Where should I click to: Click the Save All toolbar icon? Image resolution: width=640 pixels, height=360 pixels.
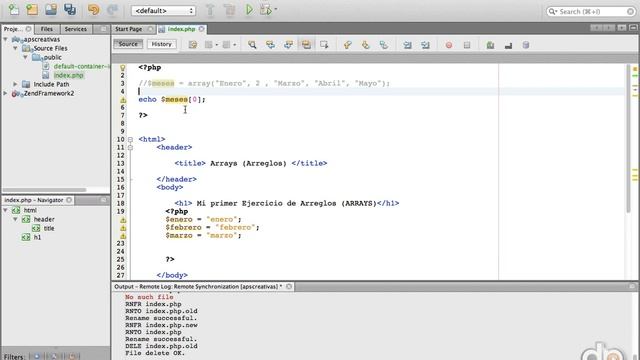[70, 10]
